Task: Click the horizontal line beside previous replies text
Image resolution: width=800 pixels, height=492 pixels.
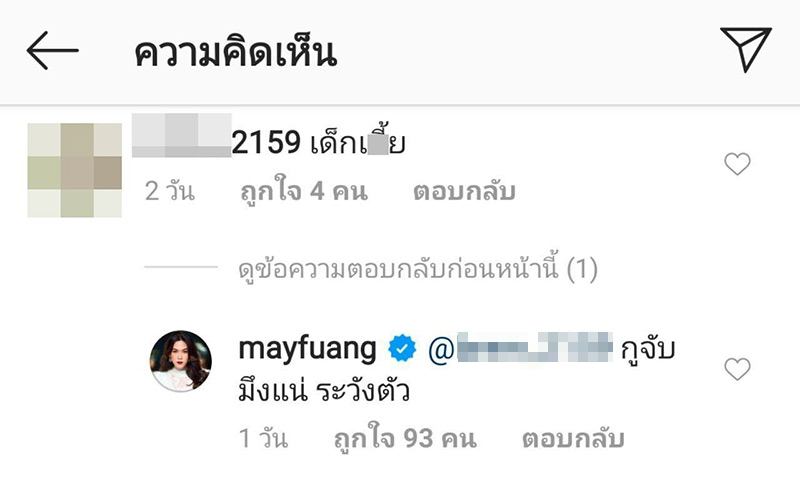Action: (181, 266)
